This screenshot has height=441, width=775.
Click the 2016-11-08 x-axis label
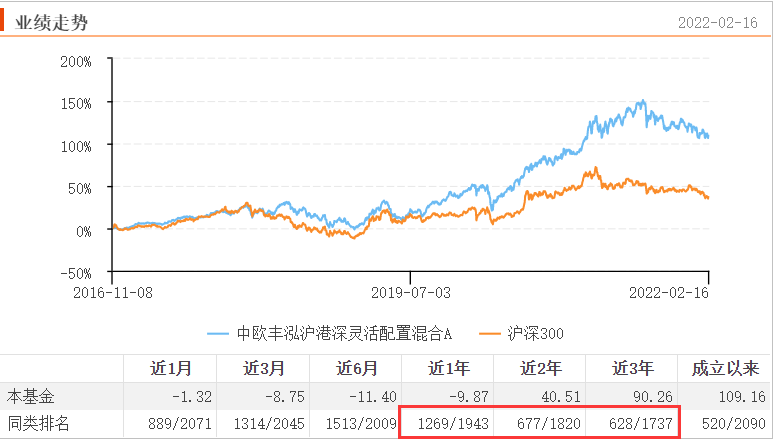pyautogui.click(x=113, y=293)
